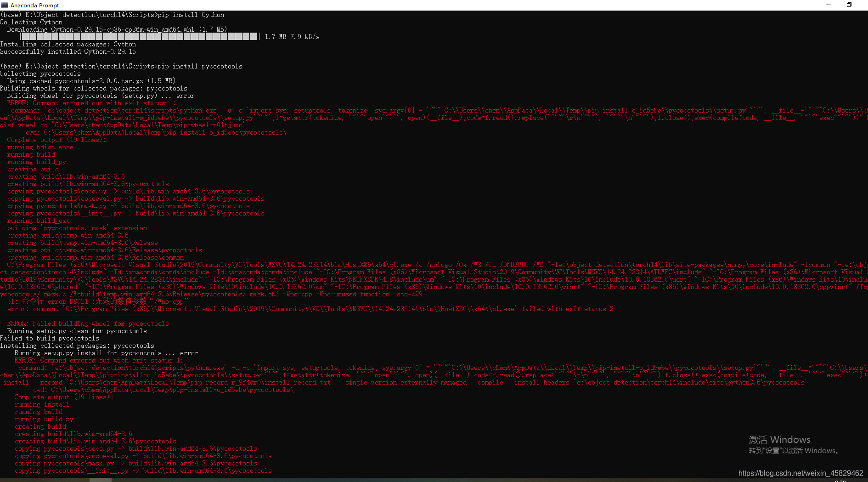Image resolution: width=868 pixels, height=482 pixels.
Task: Click 'Using cached pycocotools-2.0.0.tar.gz' line
Action: click(x=91, y=81)
